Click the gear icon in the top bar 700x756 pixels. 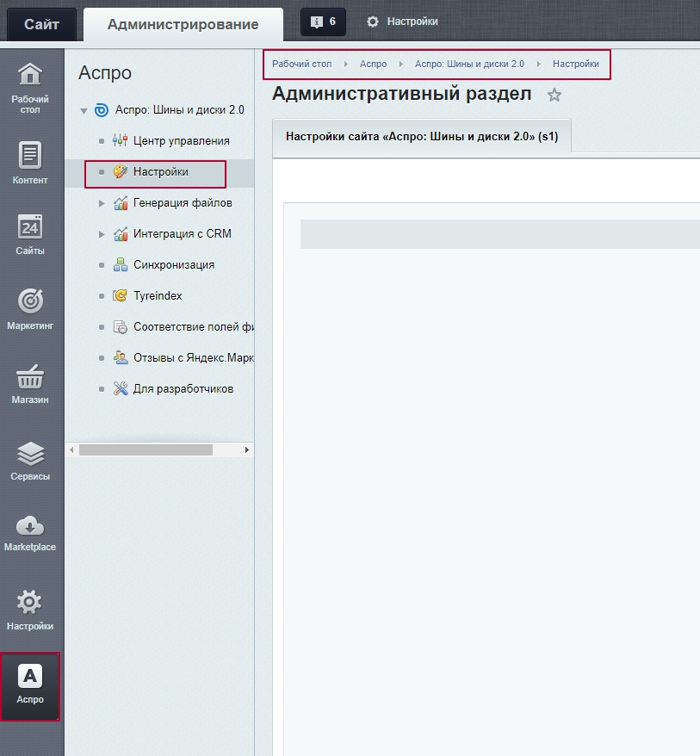pos(373,22)
